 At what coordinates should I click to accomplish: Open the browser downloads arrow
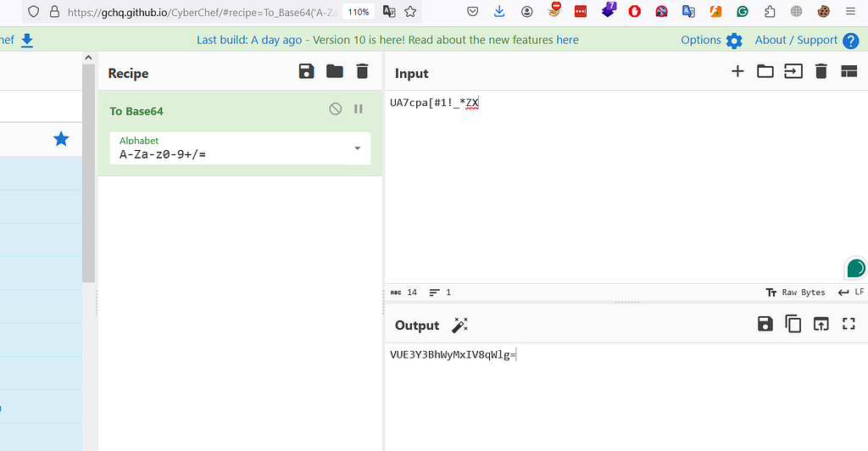(x=499, y=12)
